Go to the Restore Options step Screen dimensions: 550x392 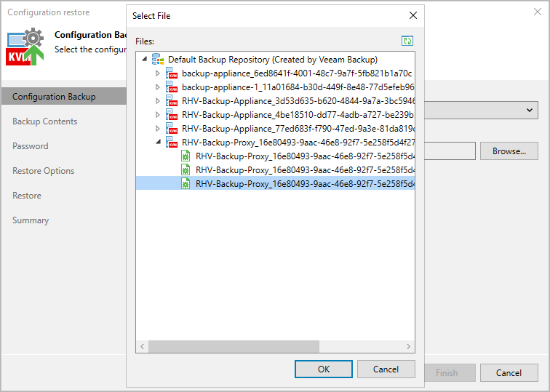click(x=43, y=171)
